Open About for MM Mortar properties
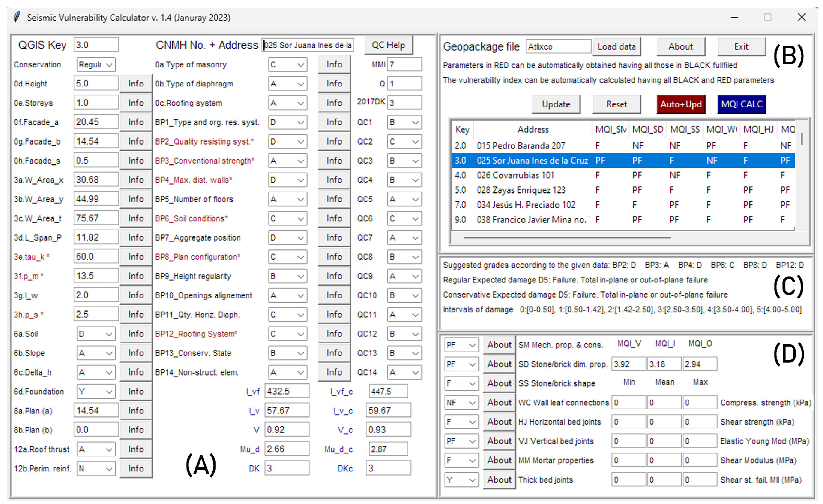This screenshot has width=823, height=504. 499,461
